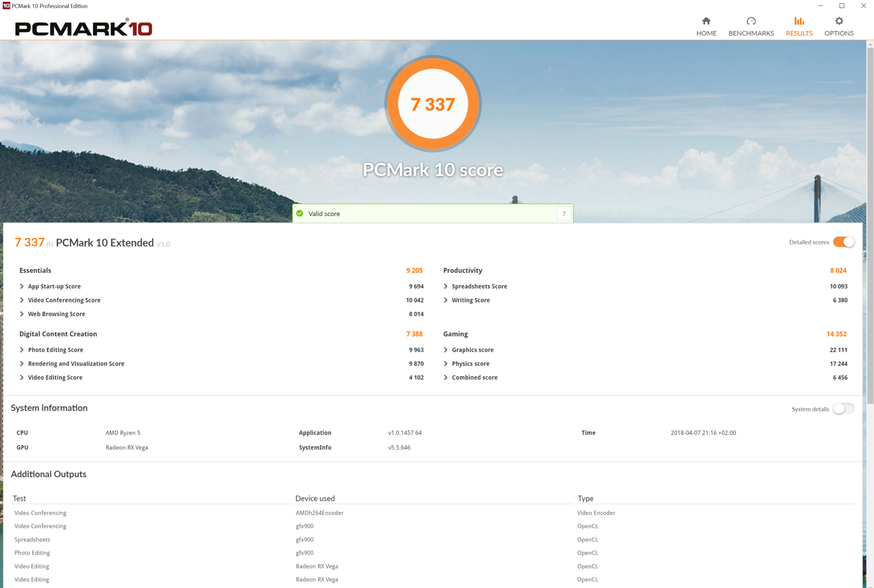The width and height of the screenshot is (874, 588).
Task: Click PCMark 10 Extended title text
Action: pyautogui.click(x=105, y=243)
